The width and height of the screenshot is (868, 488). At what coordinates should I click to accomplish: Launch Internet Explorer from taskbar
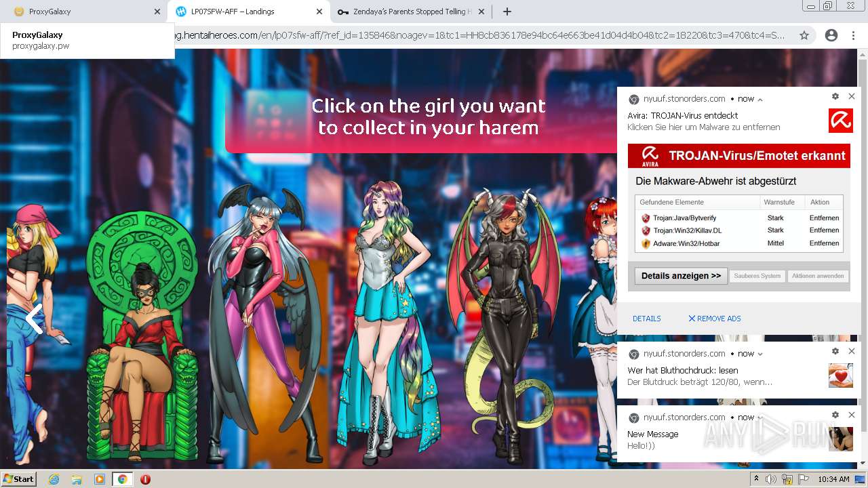(x=54, y=479)
